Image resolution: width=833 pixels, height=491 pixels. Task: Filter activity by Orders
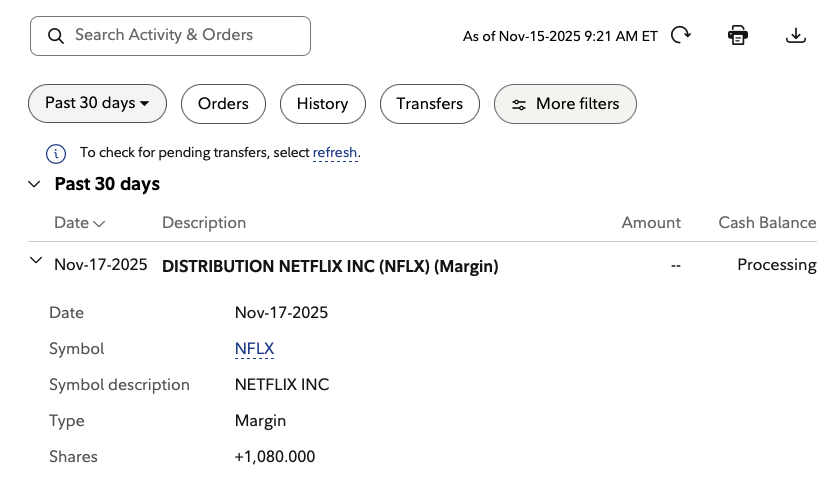tap(223, 104)
